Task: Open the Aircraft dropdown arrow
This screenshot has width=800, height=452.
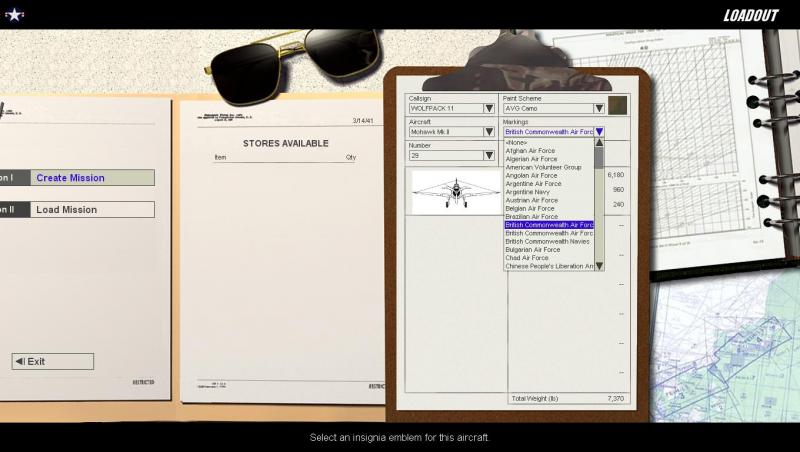Action: click(x=489, y=132)
